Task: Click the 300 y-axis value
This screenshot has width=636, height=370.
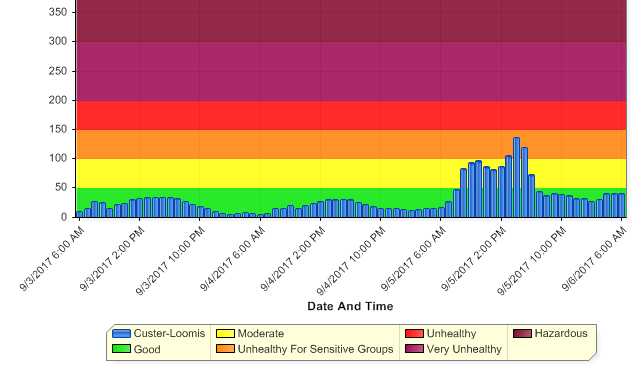Action: click(x=58, y=41)
